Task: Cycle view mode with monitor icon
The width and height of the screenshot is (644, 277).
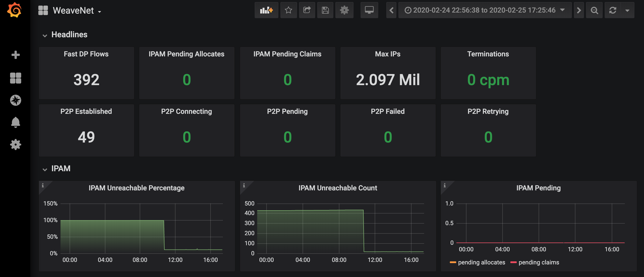Action: (x=369, y=10)
